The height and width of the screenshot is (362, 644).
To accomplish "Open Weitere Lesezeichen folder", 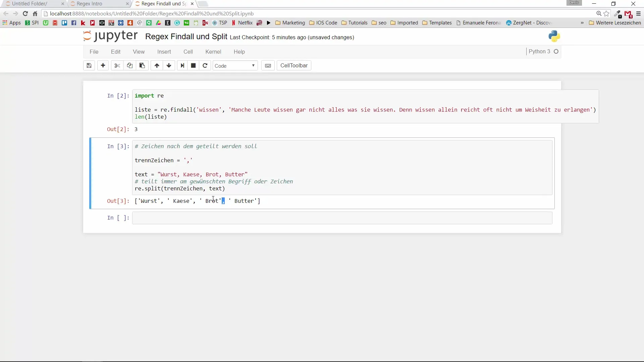I will pos(615,23).
